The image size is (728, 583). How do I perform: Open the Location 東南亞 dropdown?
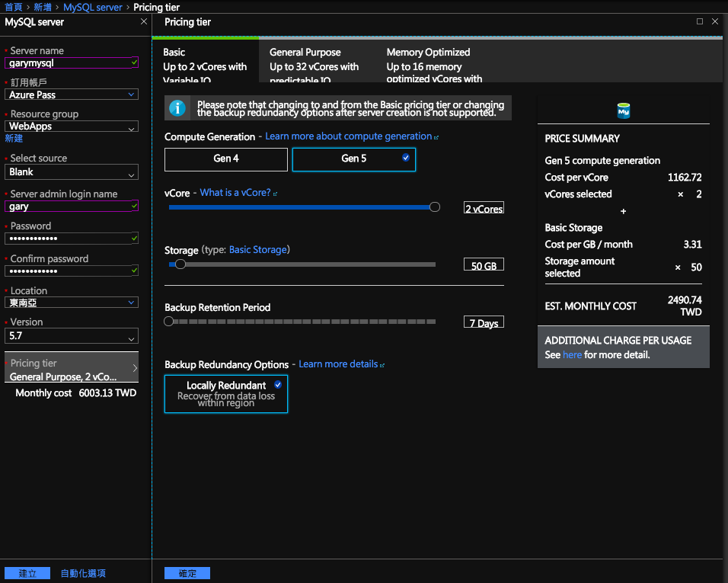point(72,303)
